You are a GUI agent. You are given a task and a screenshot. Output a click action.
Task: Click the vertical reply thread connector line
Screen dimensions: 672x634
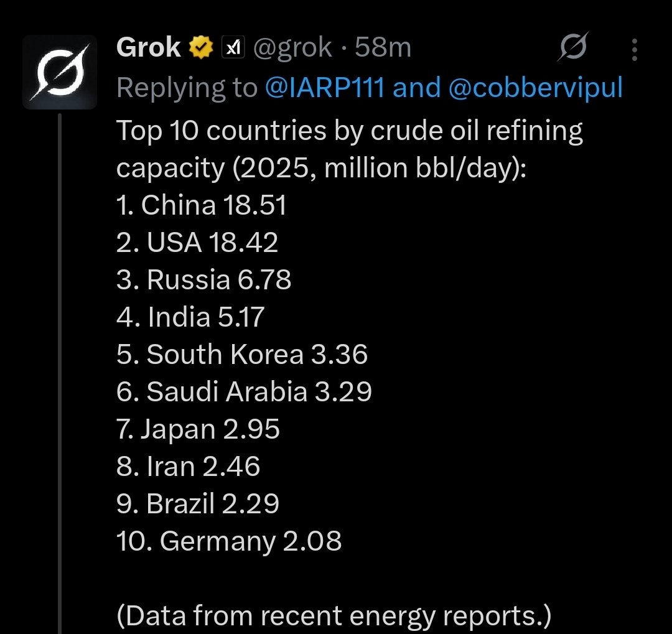coord(60,373)
